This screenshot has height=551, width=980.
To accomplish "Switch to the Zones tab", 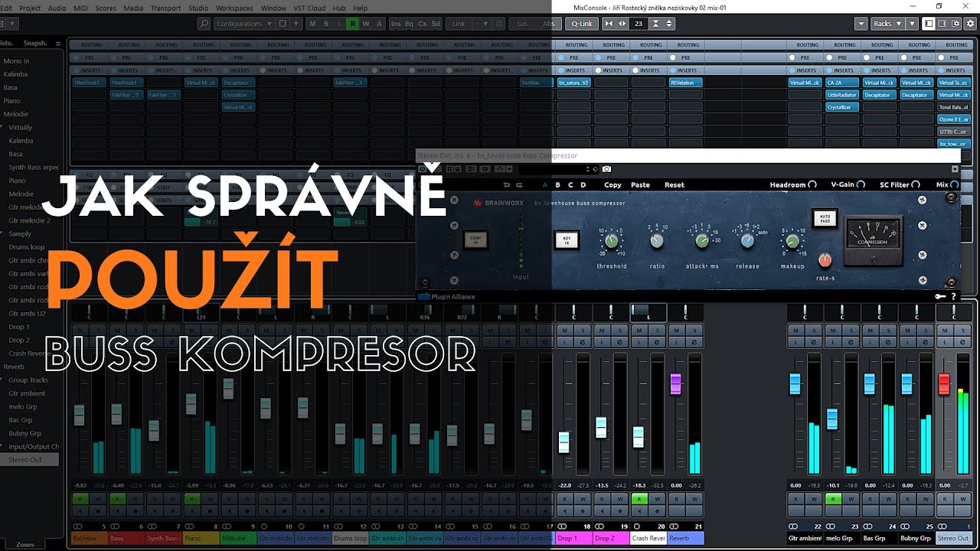I will 25,544.
